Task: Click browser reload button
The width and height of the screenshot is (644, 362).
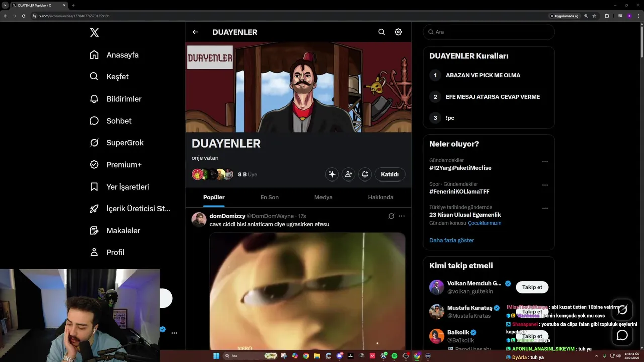Action: point(23,16)
